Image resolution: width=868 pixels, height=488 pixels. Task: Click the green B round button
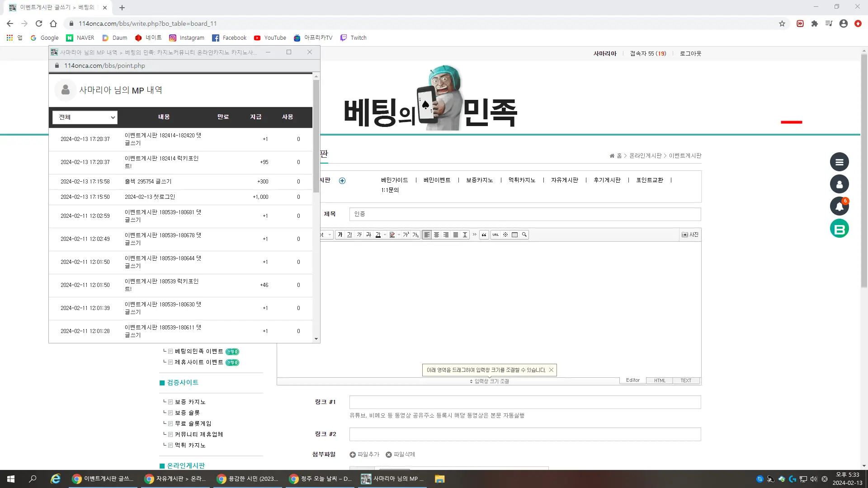[839, 228]
